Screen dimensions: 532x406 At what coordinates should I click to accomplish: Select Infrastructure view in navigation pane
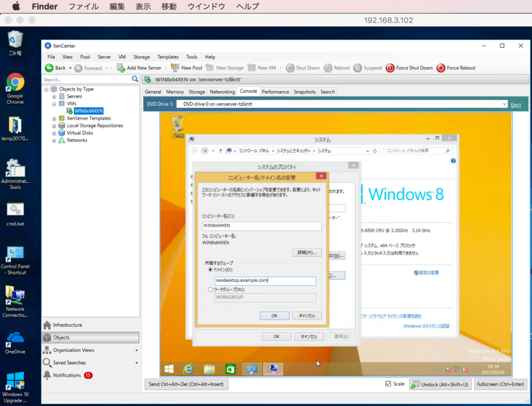[x=67, y=325]
